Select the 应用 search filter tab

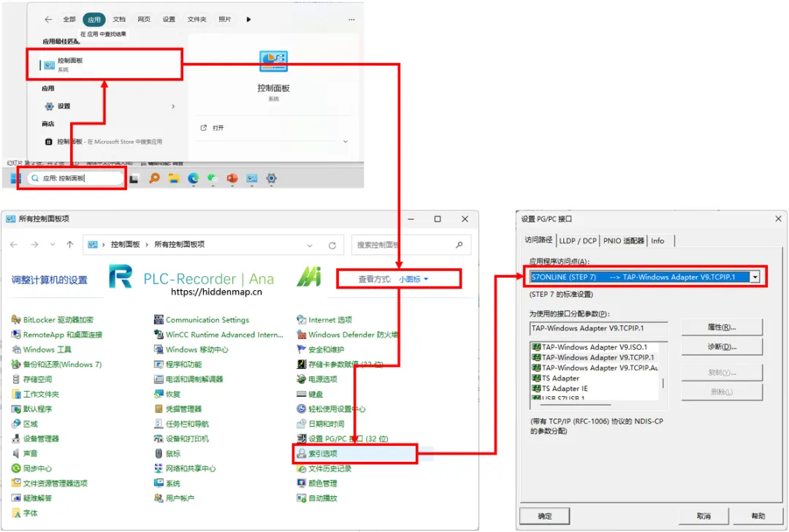[94, 20]
